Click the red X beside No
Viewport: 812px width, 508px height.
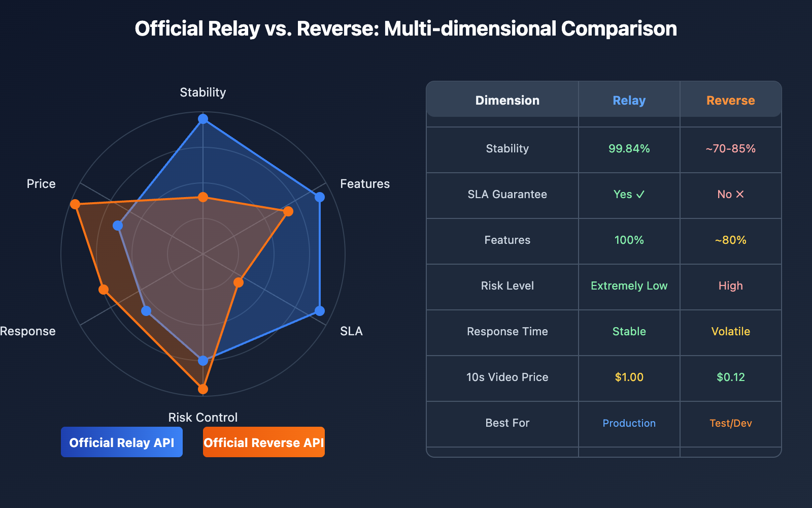(x=740, y=194)
